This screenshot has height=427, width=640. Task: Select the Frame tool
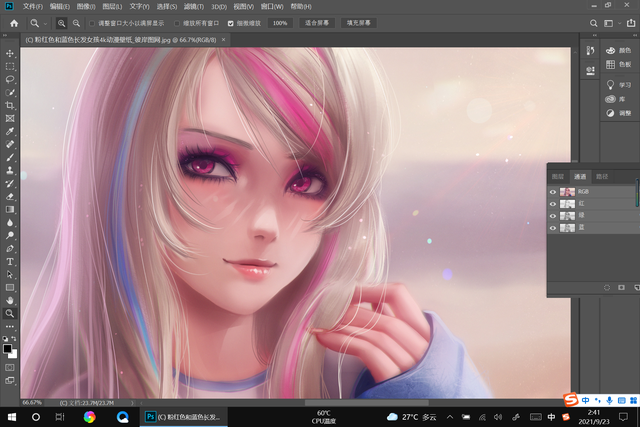pos(10,118)
